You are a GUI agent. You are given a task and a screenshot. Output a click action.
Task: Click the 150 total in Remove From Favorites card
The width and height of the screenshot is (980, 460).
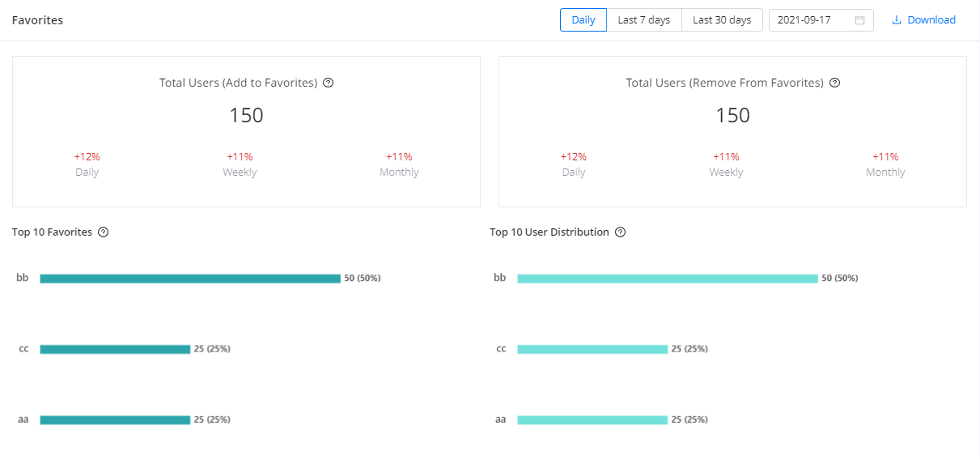pos(732,115)
